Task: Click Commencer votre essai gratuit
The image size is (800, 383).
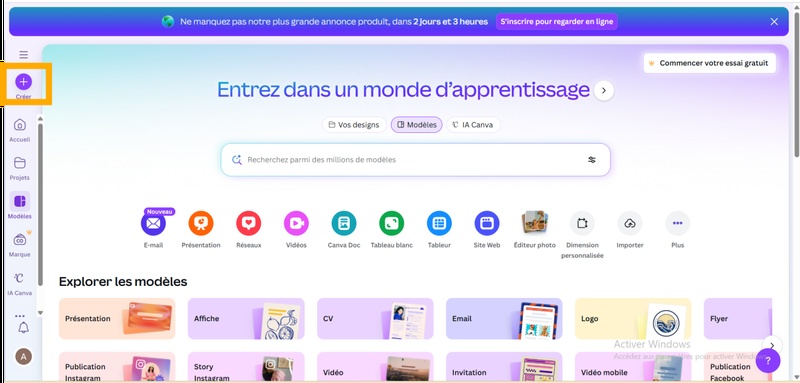Action: [x=709, y=63]
